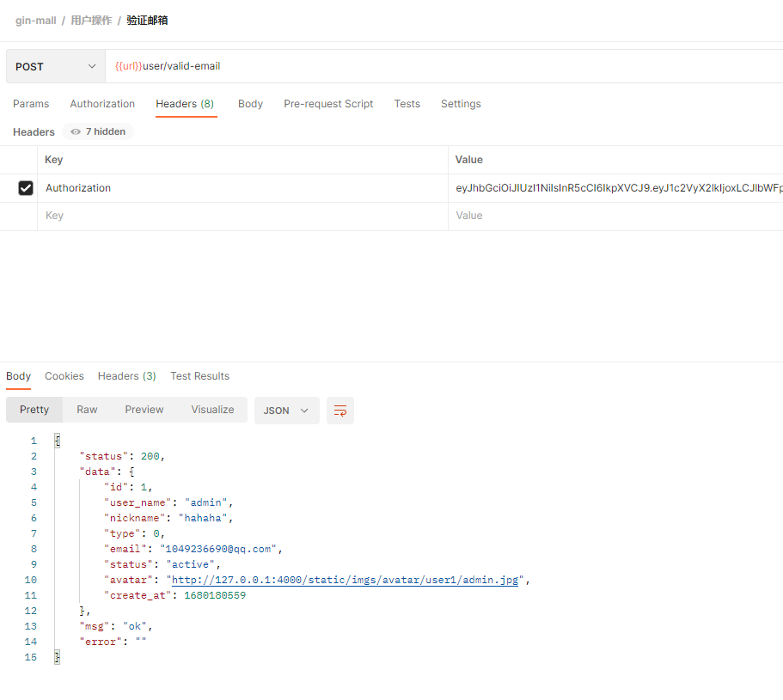This screenshot has width=783, height=700.
Task: View response Headers (3) tab
Action: pyautogui.click(x=127, y=376)
